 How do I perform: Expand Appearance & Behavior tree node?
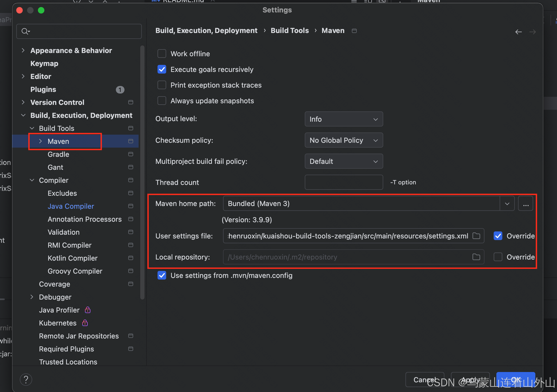(23, 50)
